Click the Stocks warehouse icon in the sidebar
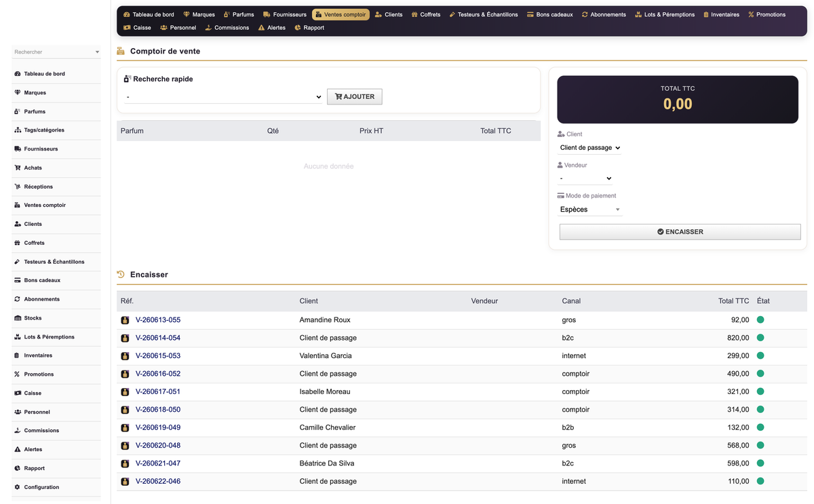The image size is (814, 504). click(x=17, y=318)
